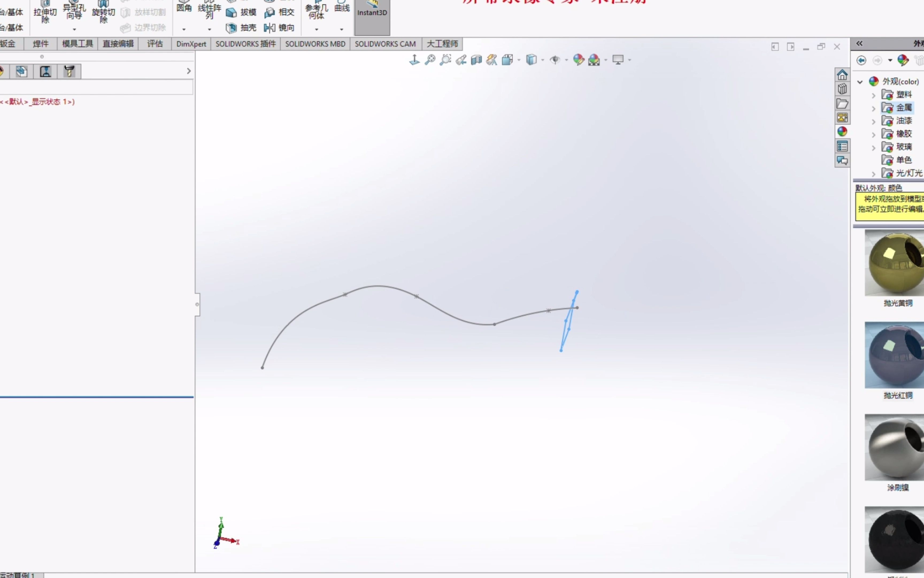Viewport: 924px width, 578px height.
Task: Click Edit Appearance in the heads-up toolbar
Action: pyautogui.click(x=579, y=60)
